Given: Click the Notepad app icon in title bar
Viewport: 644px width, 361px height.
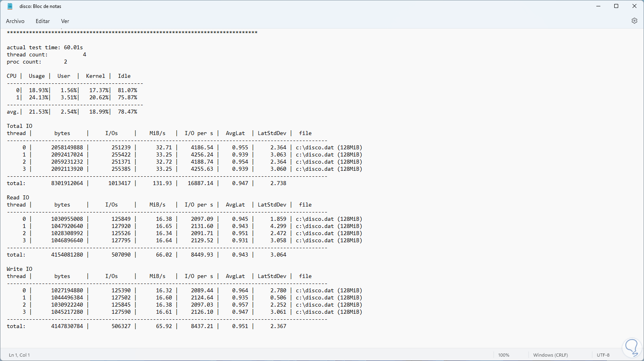Looking at the screenshot, I should pyautogui.click(x=10, y=6).
